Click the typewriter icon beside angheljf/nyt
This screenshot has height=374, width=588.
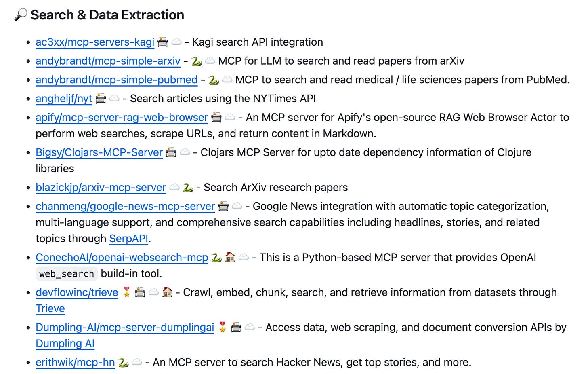tap(101, 98)
